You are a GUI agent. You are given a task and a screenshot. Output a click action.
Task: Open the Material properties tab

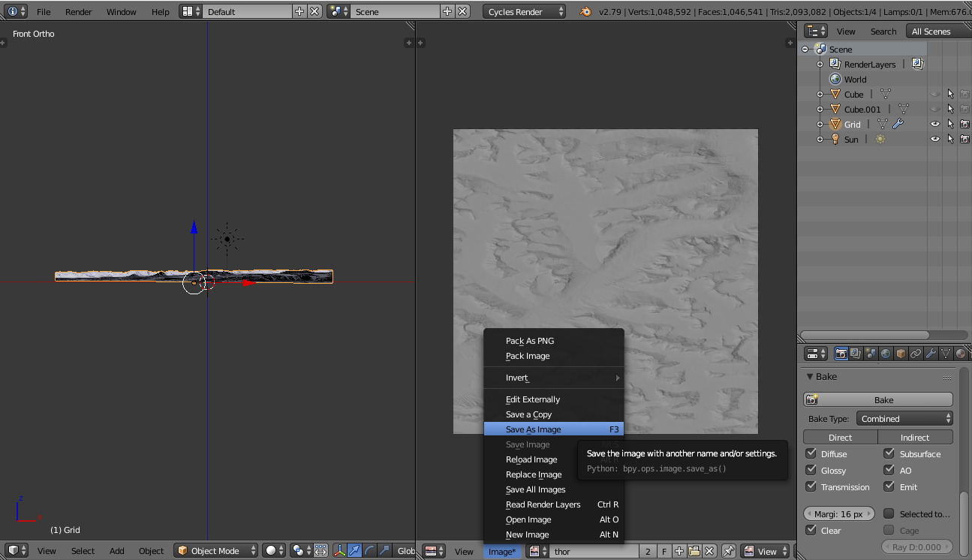tap(961, 354)
